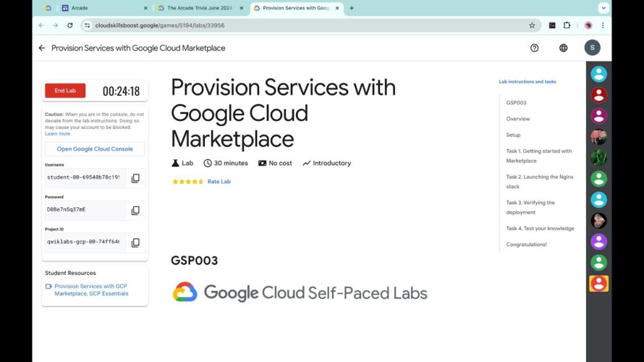Copy the Password value

(135, 211)
